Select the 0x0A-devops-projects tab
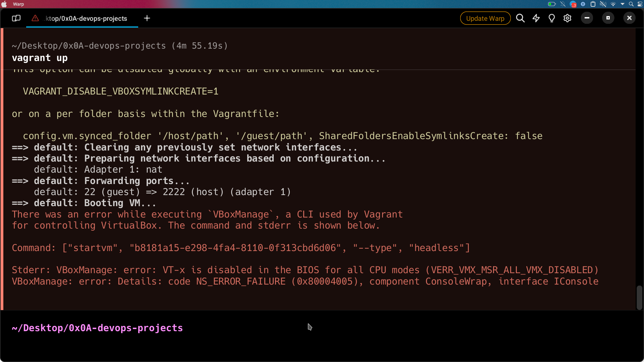This screenshot has width=644, height=362. click(86, 18)
